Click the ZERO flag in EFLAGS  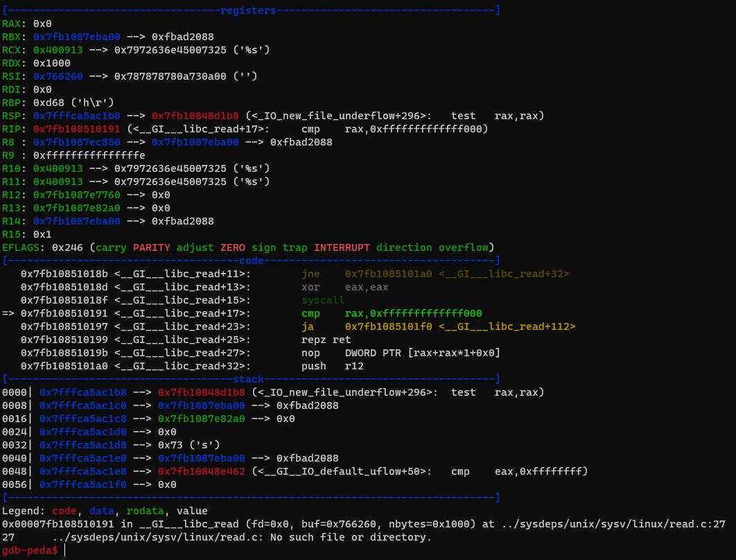[232, 247]
